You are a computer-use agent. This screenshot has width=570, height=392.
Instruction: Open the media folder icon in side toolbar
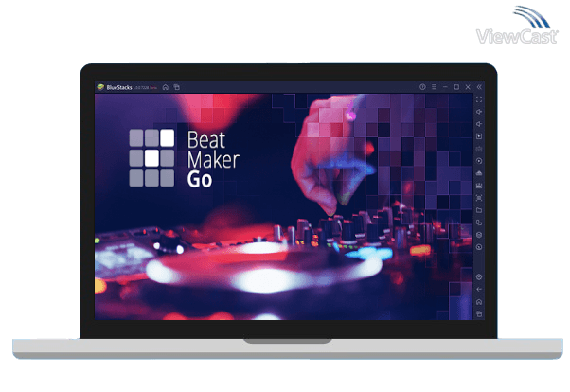(479, 210)
